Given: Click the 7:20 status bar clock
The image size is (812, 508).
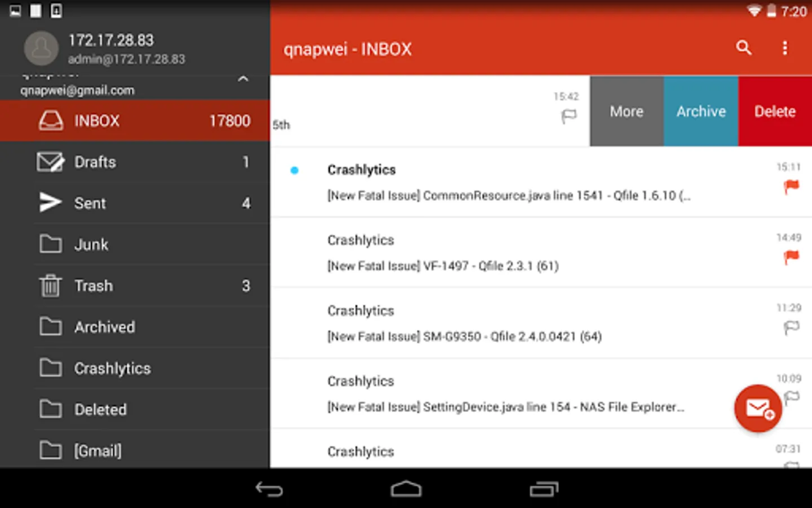Looking at the screenshot, I should click(x=793, y=11).
